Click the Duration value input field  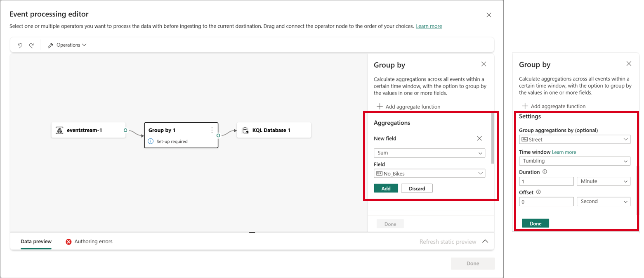(x=546, y=181)
